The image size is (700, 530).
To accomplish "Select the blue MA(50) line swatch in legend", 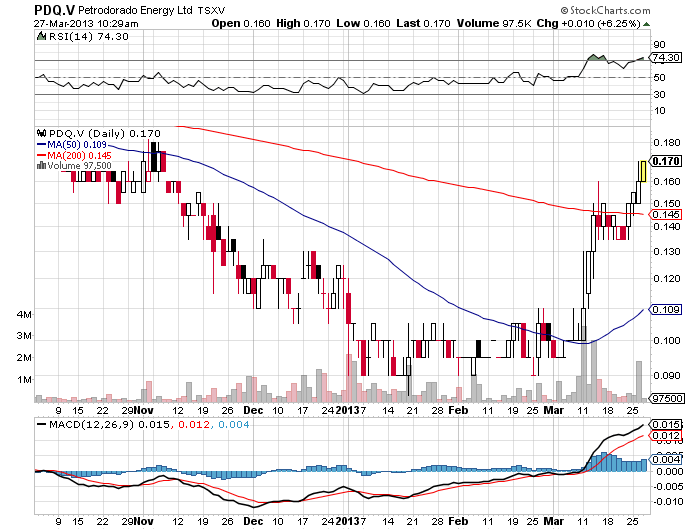I will pyautogui.click(x=42, y=145).
